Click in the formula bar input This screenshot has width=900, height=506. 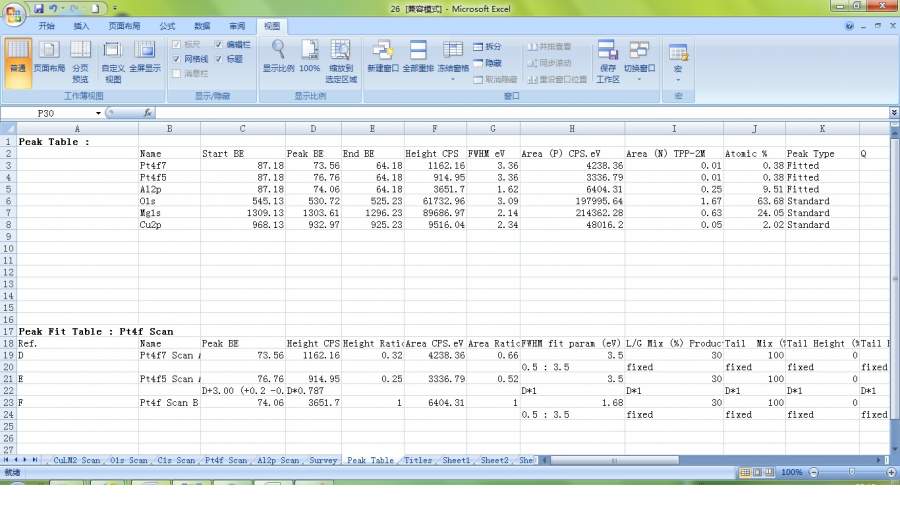point(521,113)
